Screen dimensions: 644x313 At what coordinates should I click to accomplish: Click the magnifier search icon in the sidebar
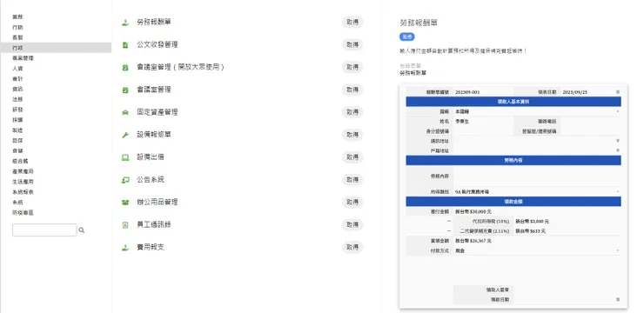(x=81, y=230)
